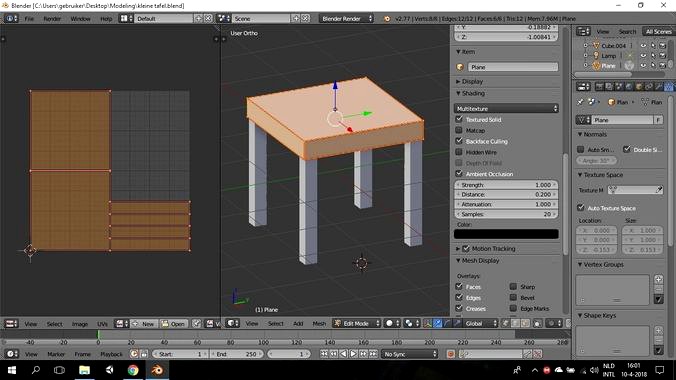Select the scale manipulator icon
Screen dimensions: 676x380
point(457,323)
